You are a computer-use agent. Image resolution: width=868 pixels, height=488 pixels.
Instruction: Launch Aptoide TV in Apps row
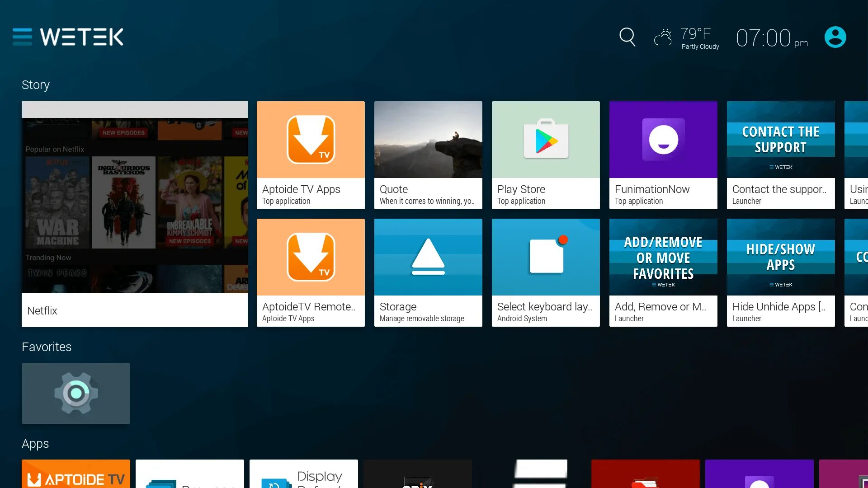click(x=76, y=474)
